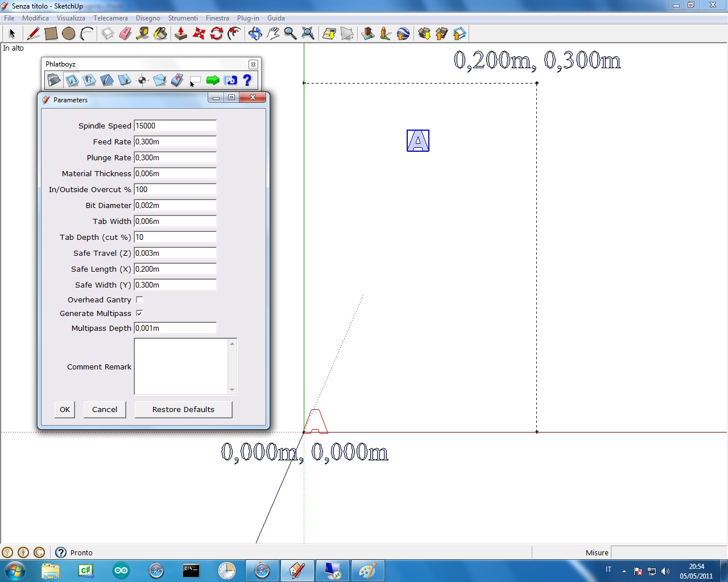Click the Restore Defaults button
This screenshot has height=582, width=728.
[x=183, y=409]
